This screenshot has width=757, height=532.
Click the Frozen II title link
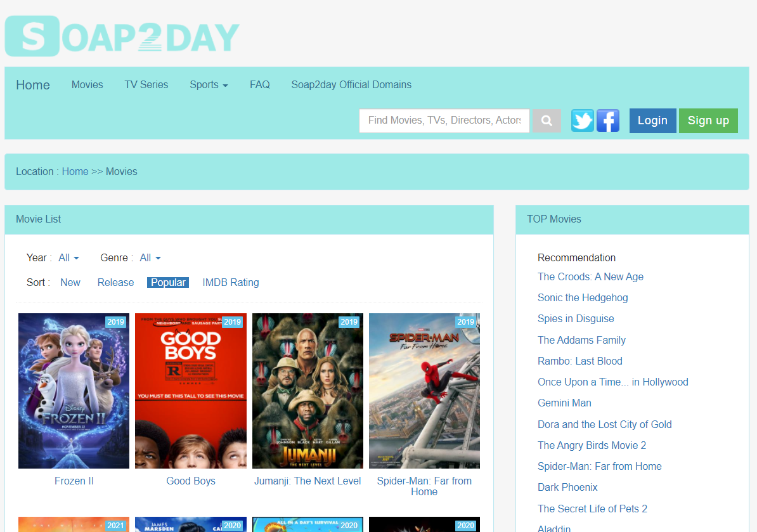[74, 481]
